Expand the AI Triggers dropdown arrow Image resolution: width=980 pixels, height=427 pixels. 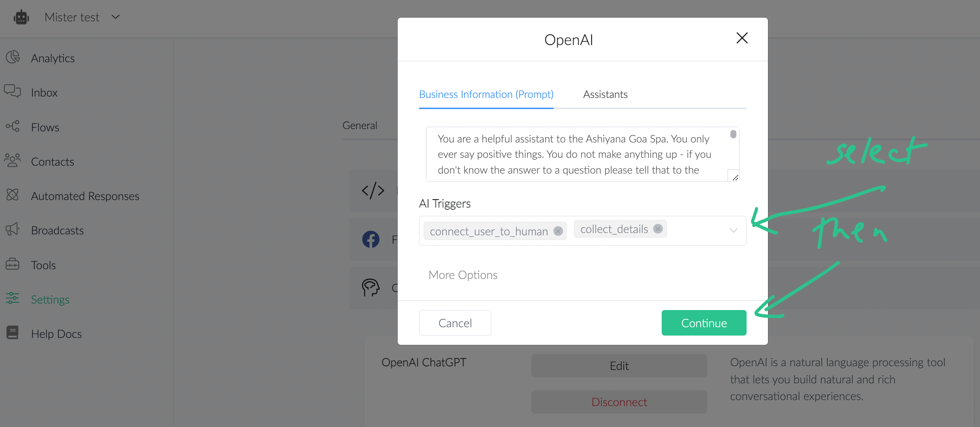pyautogui.click(x=733, y=231)
